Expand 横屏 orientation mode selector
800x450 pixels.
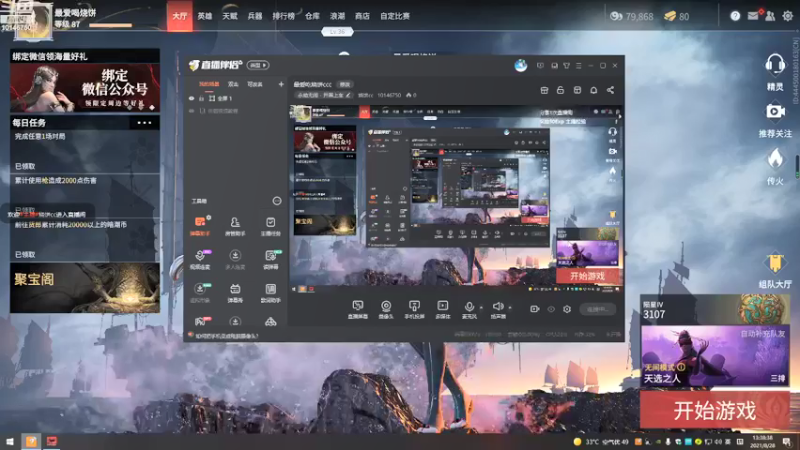pos(258,65)
